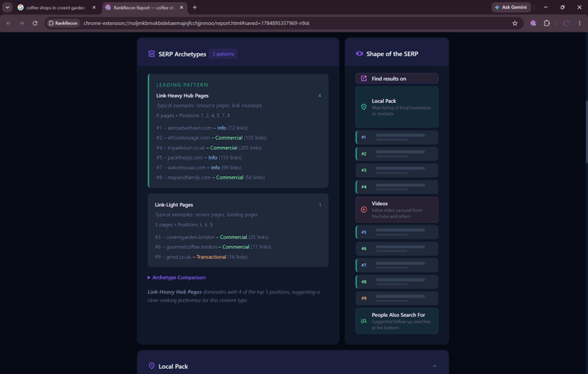Screen dimensions: 588x374
Task: Select result position #3 in SERP shape
Action: [x=397, y=170]
